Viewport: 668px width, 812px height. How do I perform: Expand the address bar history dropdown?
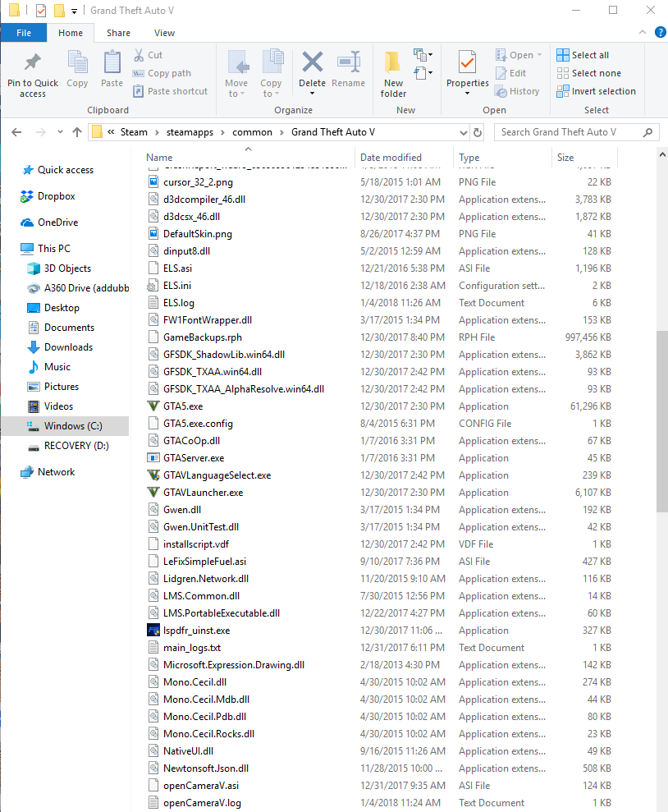[x=463, y=132]
